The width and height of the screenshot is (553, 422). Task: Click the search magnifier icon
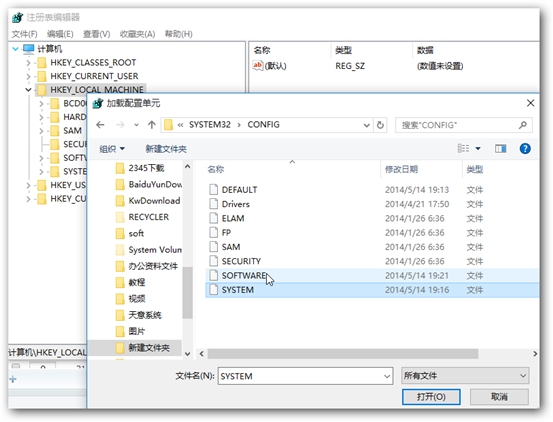click(523, 125)
